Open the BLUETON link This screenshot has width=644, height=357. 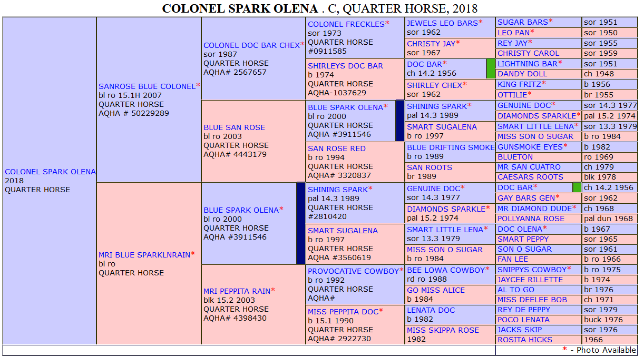(x=515, y=157)
